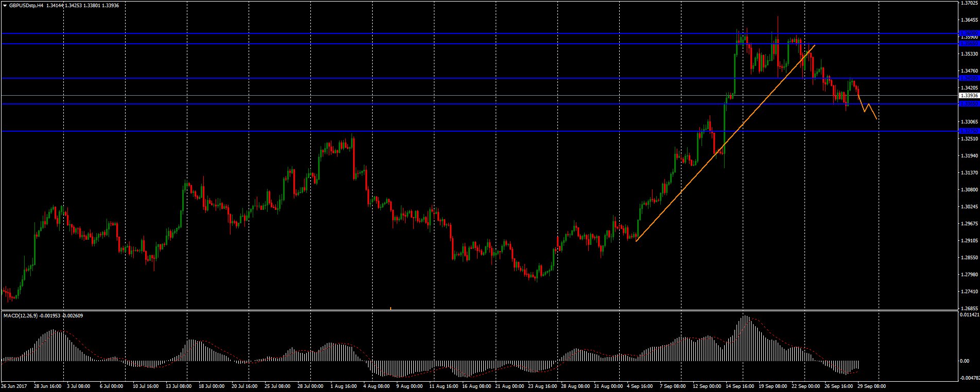Click the 29 Sep 08:00 time label

871,386
